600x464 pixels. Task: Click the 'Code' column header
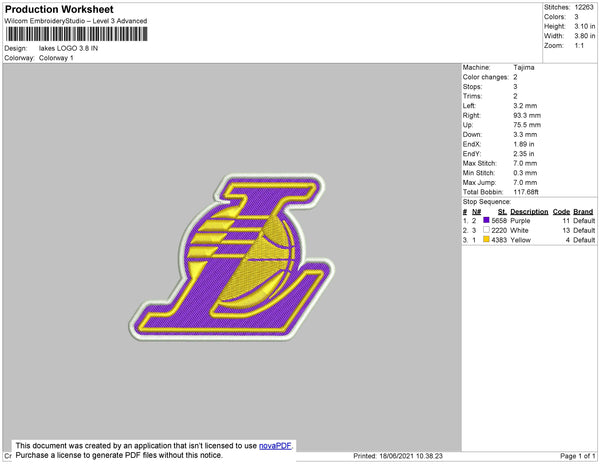pos(561,212)
